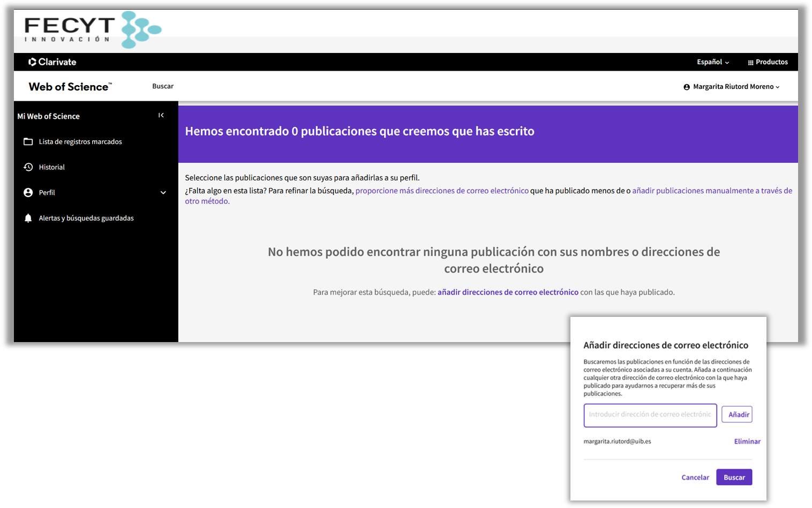
Task: Follow 'proporcione más direcciones de correo electrónico' link
Action: [x=442, y=191]
